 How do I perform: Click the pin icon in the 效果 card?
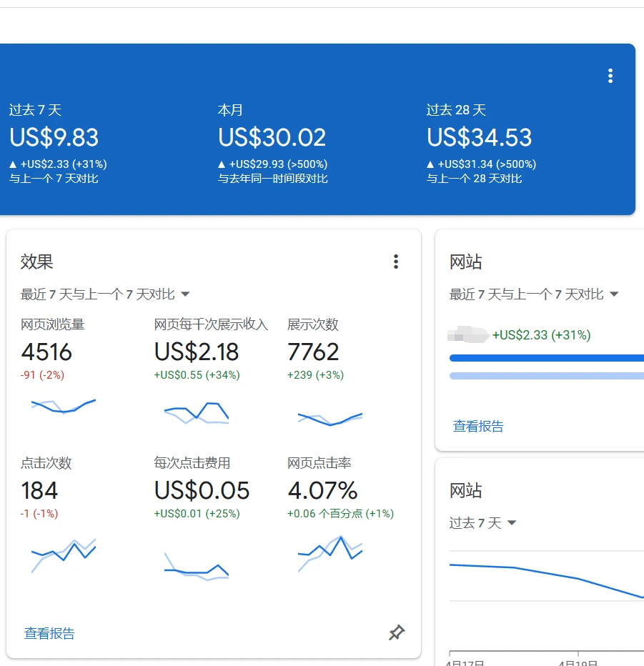[396, 632]
